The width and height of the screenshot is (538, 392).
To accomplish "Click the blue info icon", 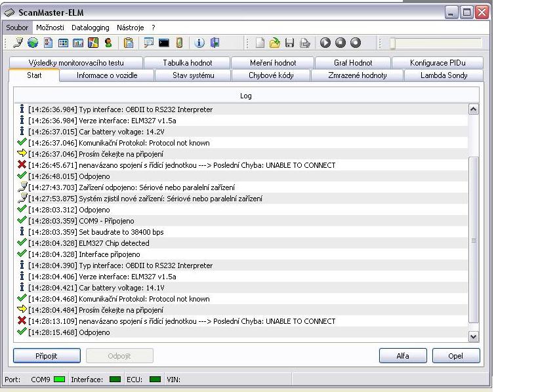I will (199, 43).
